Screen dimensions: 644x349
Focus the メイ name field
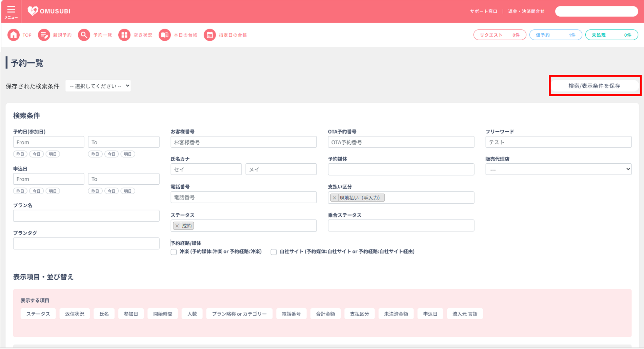coord(281,169)
